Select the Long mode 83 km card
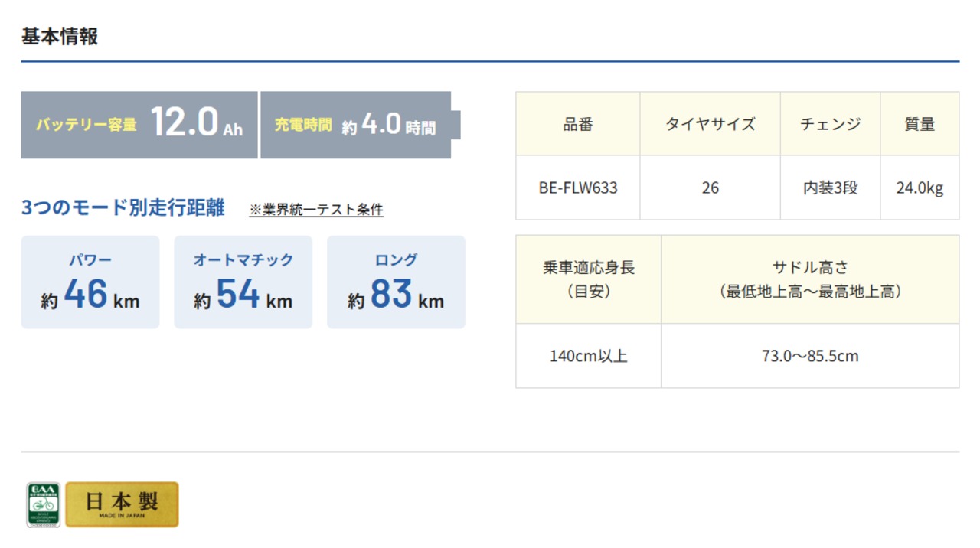 point(396,282)
